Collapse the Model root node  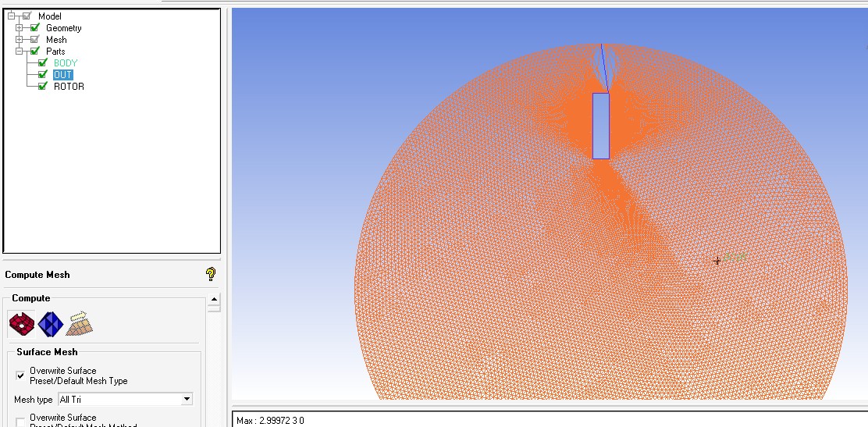click(11, 16)
